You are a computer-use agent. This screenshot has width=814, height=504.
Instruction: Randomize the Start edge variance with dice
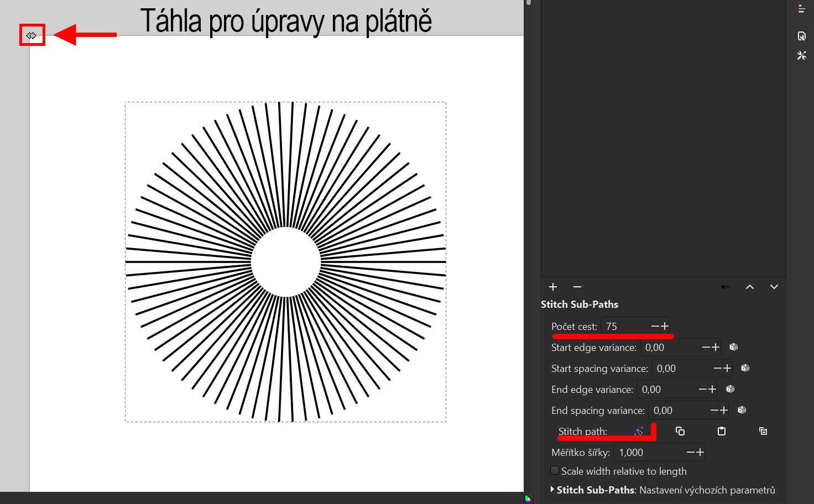point(734,347)
